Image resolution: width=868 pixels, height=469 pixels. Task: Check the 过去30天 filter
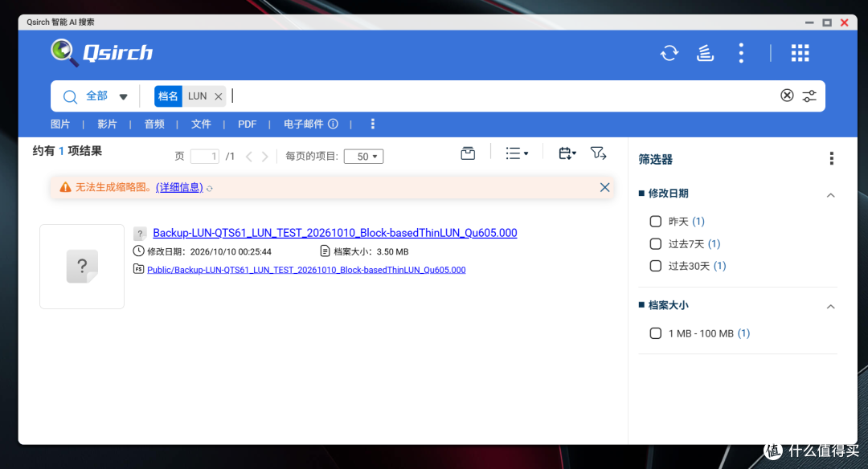(656, 266)
